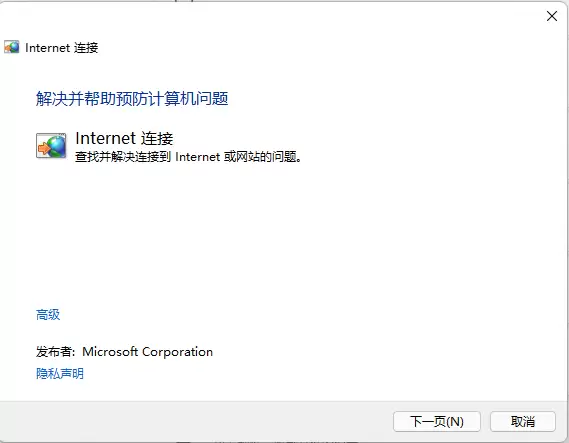Click the window title text Internet 连接
569x443 pixels.
point(62,48)
